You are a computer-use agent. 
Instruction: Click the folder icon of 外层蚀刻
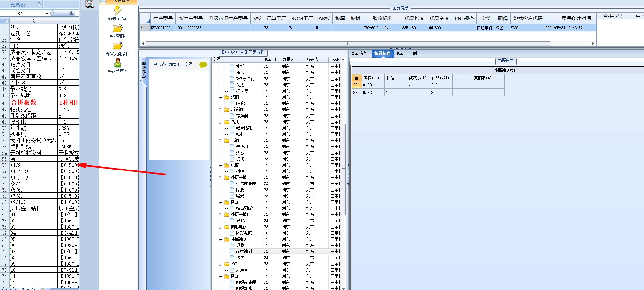pos(227,239)
